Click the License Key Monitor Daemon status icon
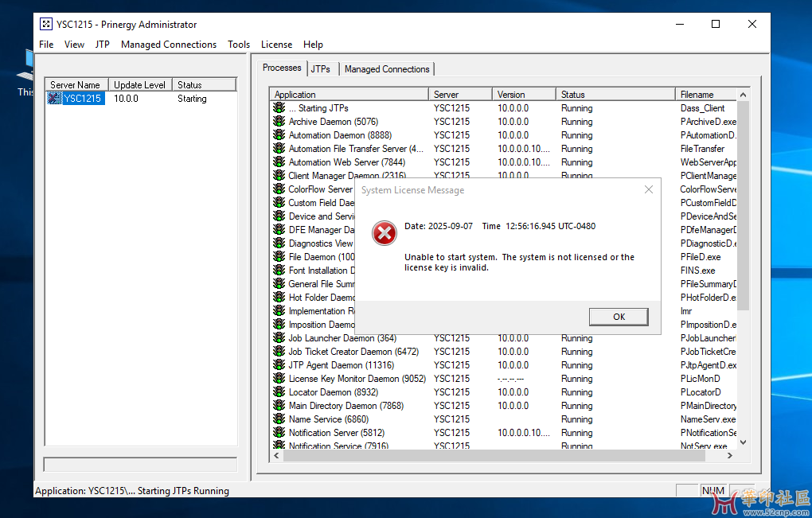Viewport: 812px width, 518px height. click(x=279, y=378)
